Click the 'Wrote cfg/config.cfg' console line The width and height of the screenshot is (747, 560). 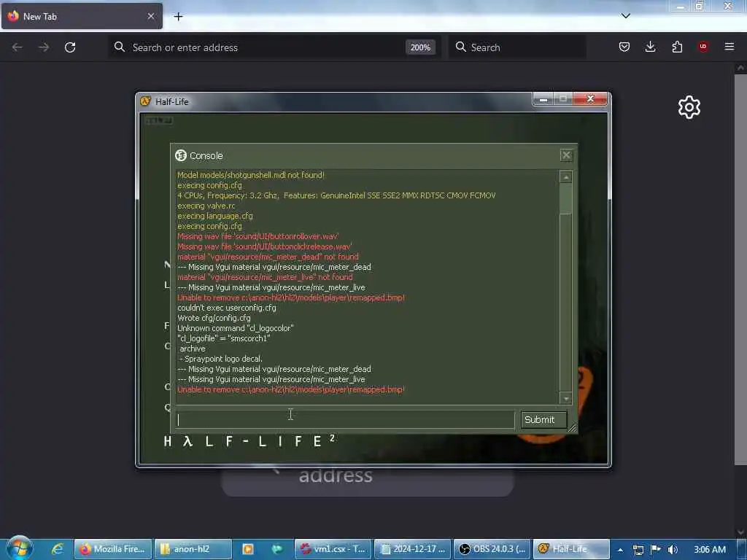[214, 318]
